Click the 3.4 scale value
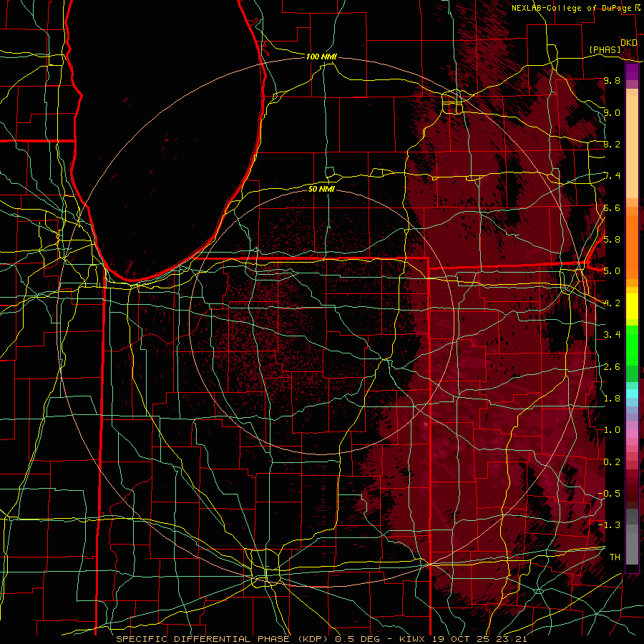 click(x=612, y=335)
